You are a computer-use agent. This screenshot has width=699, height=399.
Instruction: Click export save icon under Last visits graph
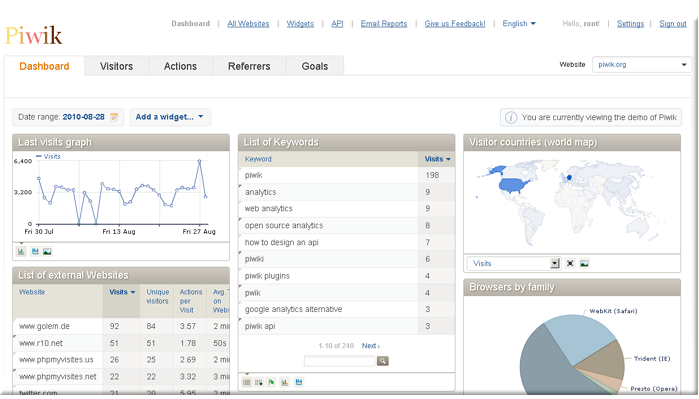click(35, 251)
